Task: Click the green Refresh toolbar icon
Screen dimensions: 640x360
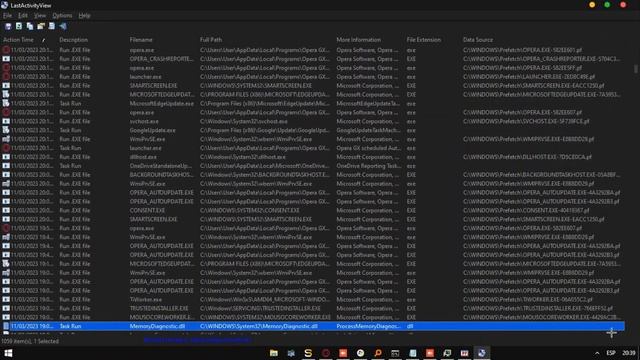Action: coord(19,26)
